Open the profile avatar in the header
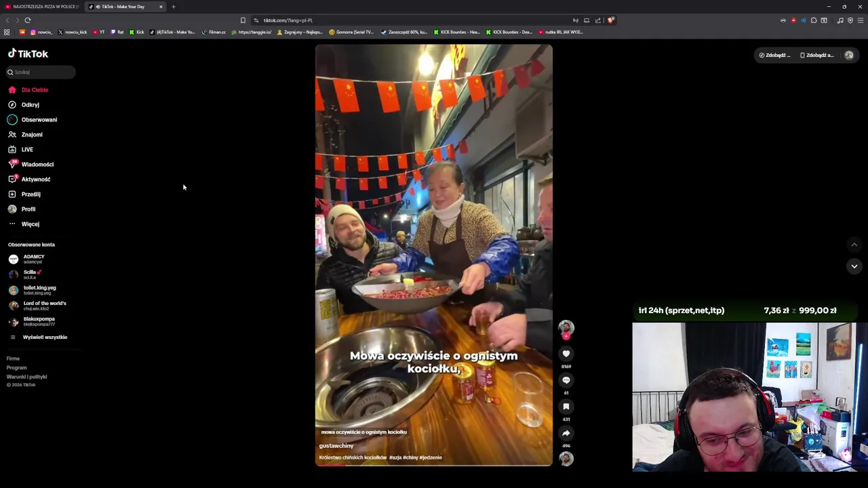The width and height of the screenshot is (868, 488). pyautogui.click(x=849, y=56)
